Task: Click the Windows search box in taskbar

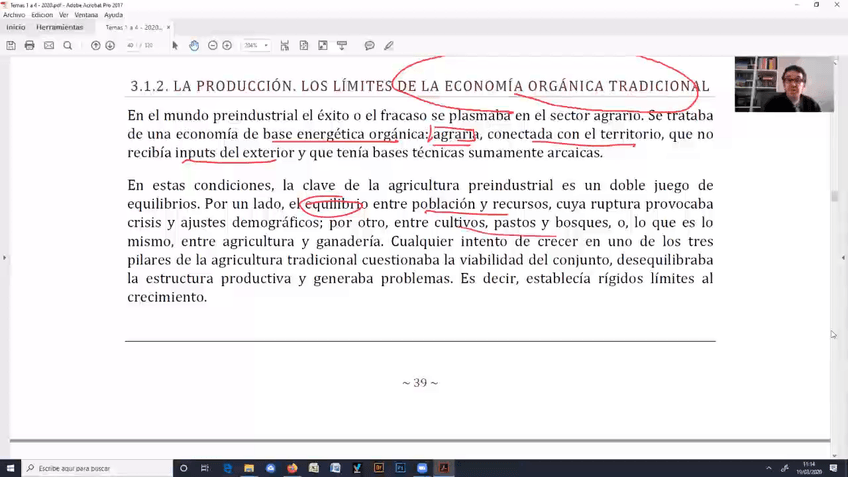Action: 100,468
